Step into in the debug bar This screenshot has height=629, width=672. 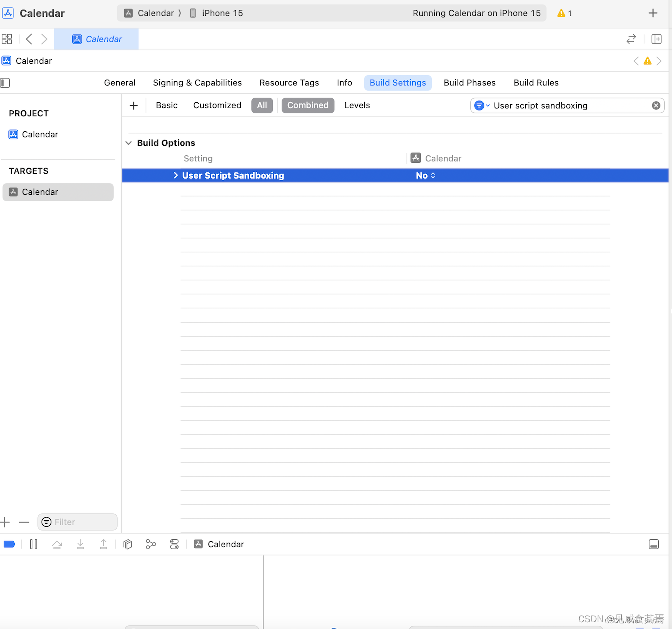[80, 544]
